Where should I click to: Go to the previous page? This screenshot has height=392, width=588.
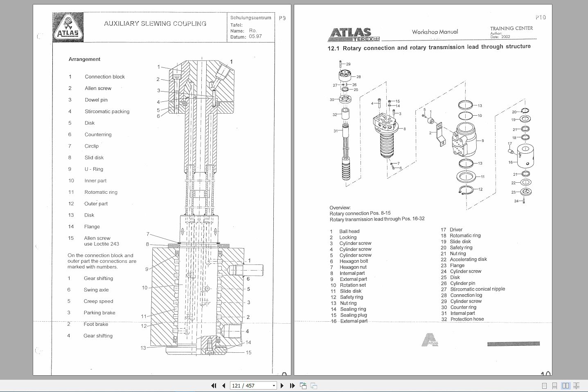click(x=223, y=385)
